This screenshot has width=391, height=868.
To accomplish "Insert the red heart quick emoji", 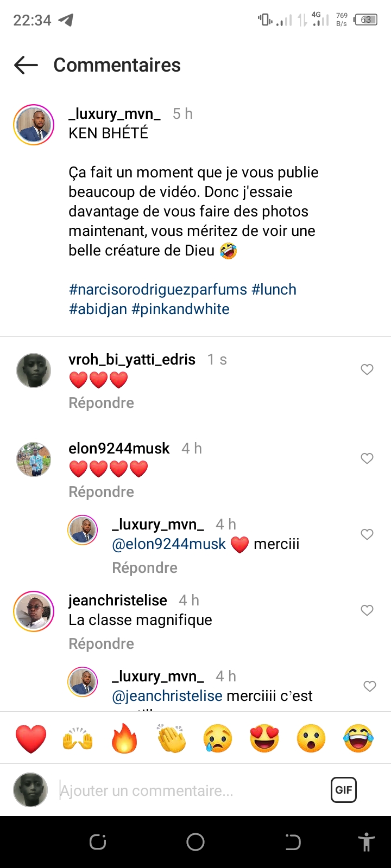I will (x=31, y=738).
